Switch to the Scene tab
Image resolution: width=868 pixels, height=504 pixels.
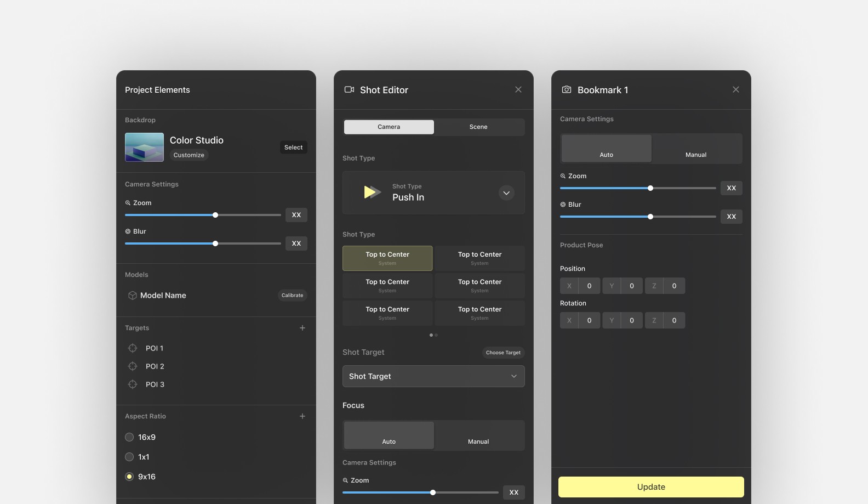pyautogui.click(x=478, y=127)
